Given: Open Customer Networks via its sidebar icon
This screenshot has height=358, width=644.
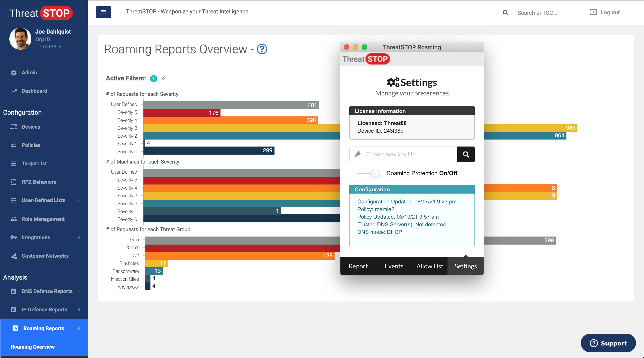Looking at the screenshot, I should pos(14,256).
